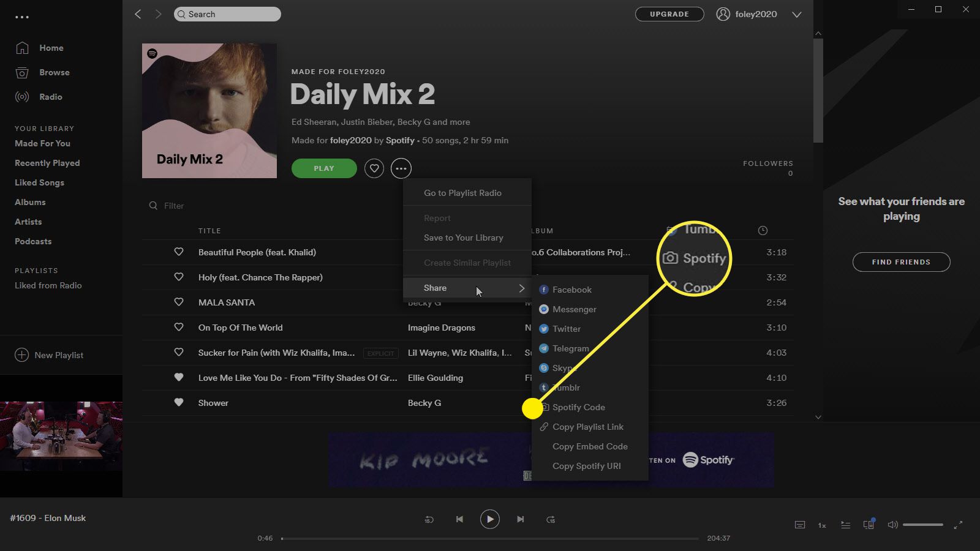Image resolution: width=980 pixels, height=551 pixels.
Task: Click the Daily Mix 2 cover art
Action: [209, 111]
